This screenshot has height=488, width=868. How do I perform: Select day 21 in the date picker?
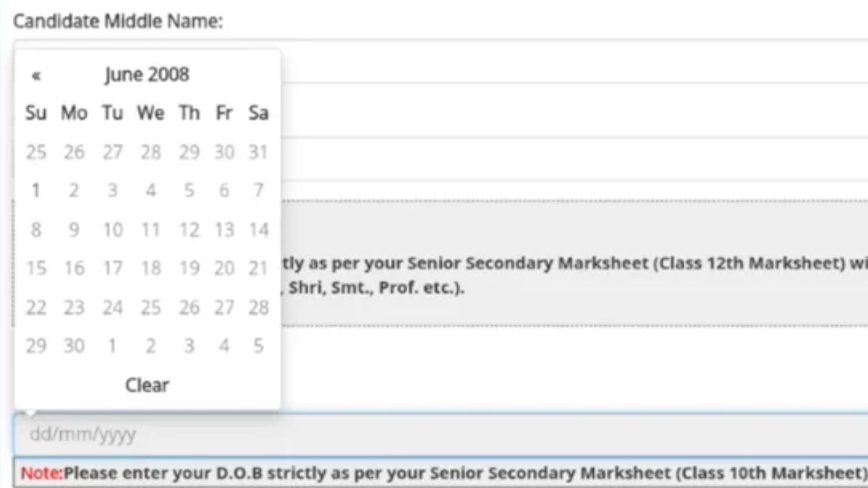258,269
